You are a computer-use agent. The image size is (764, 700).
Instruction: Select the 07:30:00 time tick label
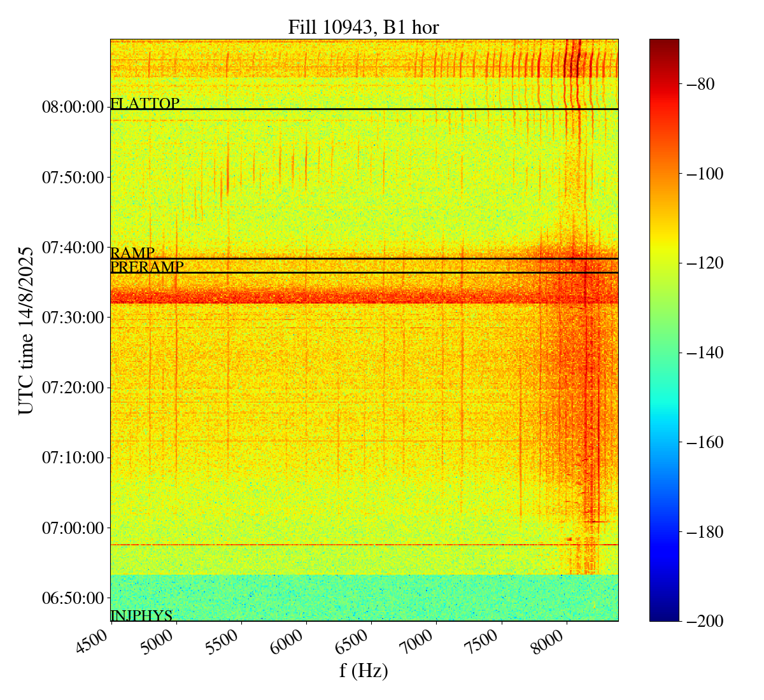point(73,318)
